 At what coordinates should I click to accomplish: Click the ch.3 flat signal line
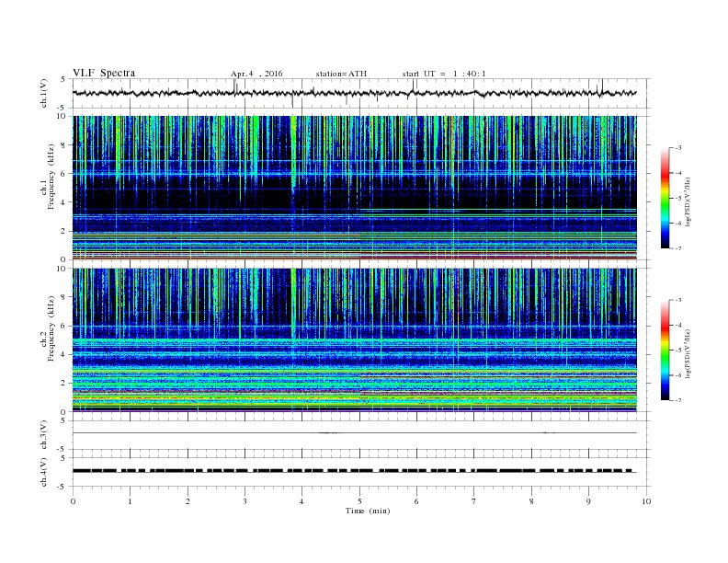click(355, 433)
